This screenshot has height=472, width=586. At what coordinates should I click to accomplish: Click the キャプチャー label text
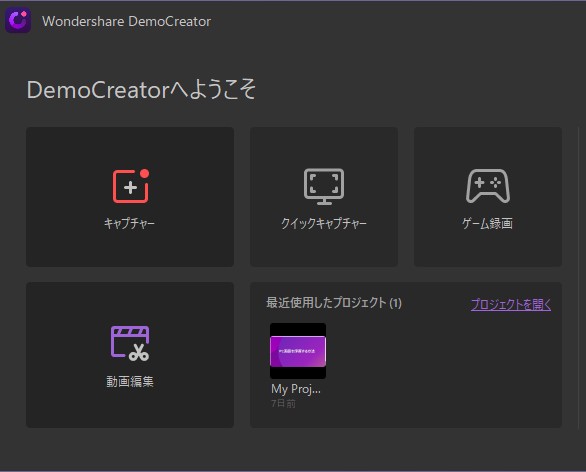[129, 223]
